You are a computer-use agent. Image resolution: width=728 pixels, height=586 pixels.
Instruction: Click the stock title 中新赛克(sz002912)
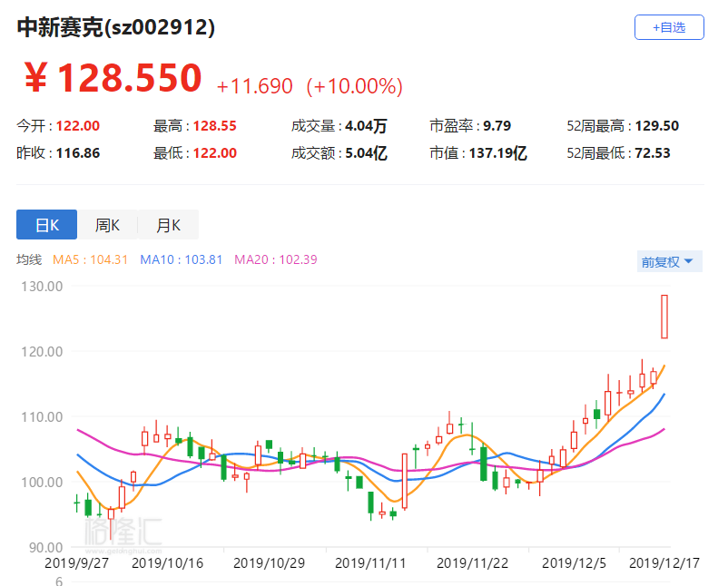tap(116, 27)
